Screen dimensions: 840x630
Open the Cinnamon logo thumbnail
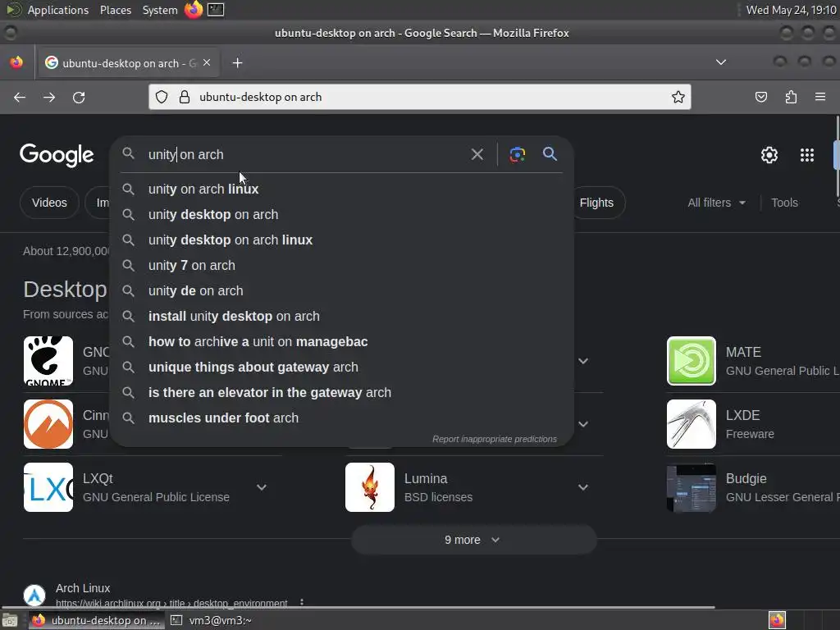click(48, 424)
